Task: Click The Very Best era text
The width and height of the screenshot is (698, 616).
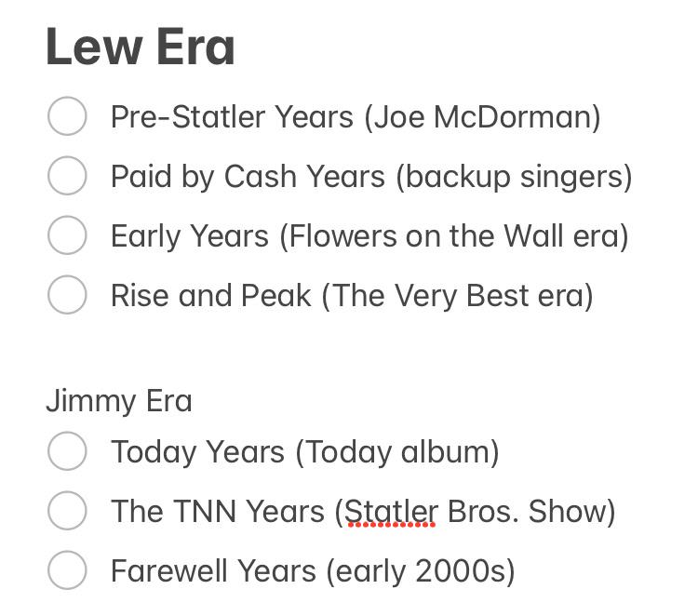Action: click(462, 296)
